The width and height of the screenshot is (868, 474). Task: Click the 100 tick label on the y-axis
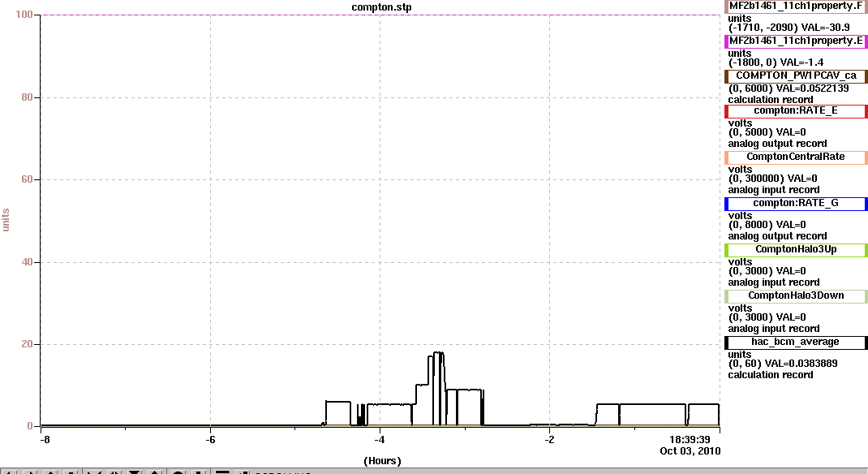pos(24,15)
